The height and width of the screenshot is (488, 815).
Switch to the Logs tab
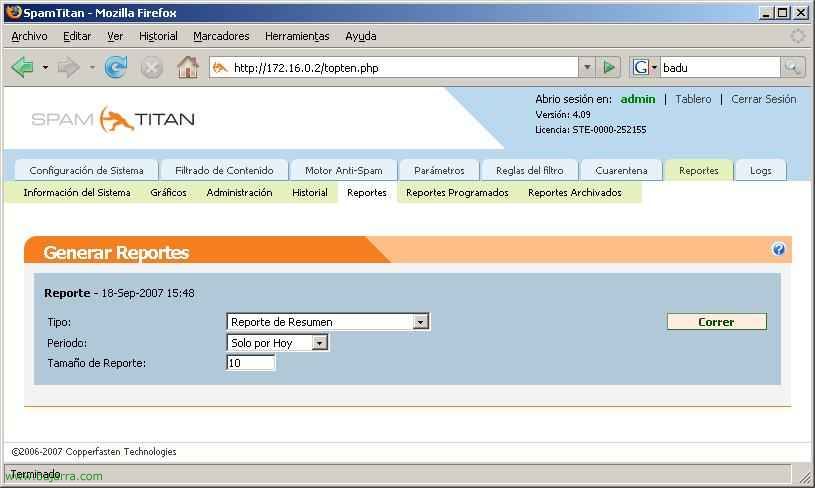[760, 170]
